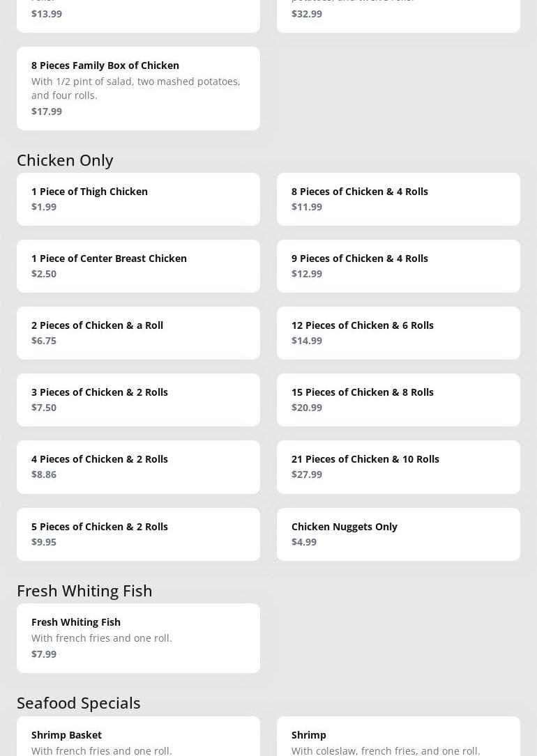The width and height of the screenshot is (537, 756).
Task: Pick 4 Pieces of Chicken & 2 Rolls
Action: point(138,466)
